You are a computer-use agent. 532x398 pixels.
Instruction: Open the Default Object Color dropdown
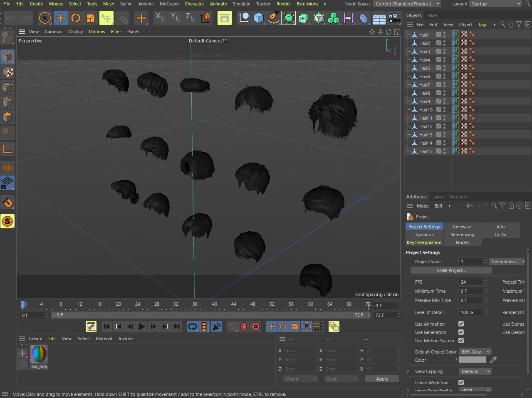click(475, 352)
